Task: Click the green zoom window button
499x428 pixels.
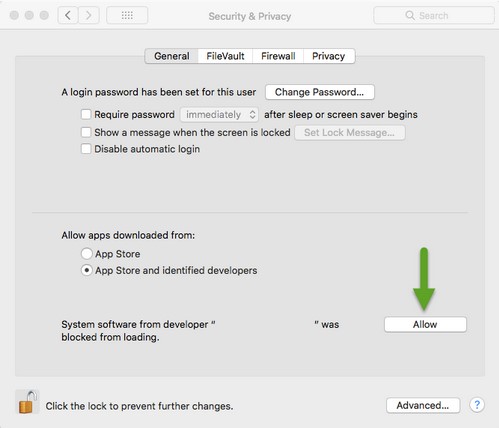Action: coord(44,15)
